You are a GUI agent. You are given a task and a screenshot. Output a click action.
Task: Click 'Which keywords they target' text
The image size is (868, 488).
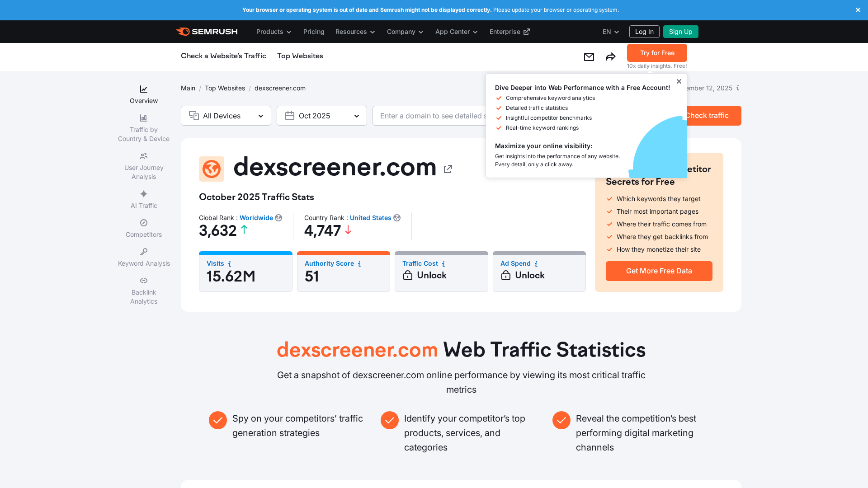pyautogui.click(x=659, y=199)
